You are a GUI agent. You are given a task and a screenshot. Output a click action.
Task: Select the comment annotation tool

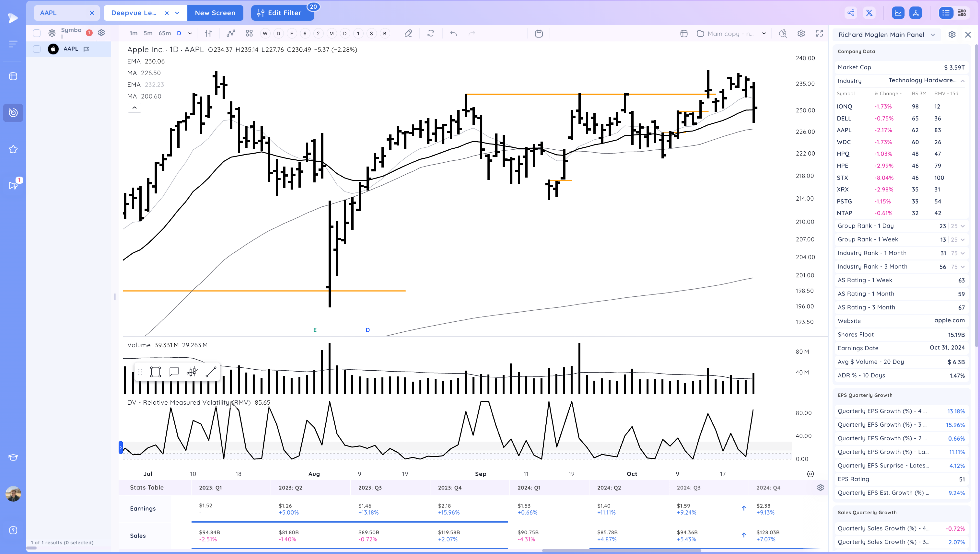coord(174,372)
